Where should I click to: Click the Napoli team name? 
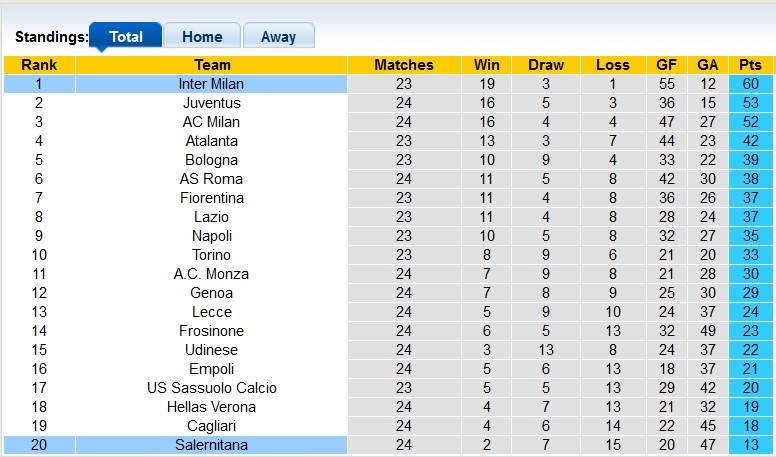(211, 236)
